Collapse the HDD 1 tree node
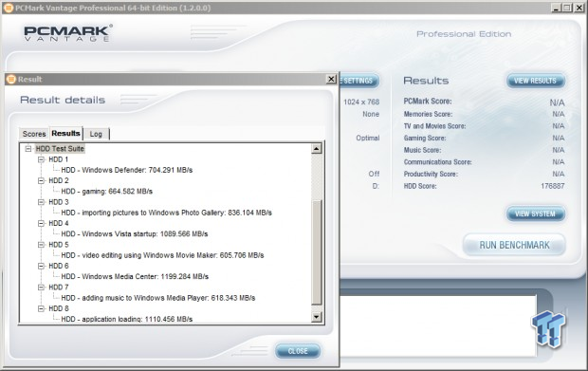The width and height of the screenshot is (588, 371). 41,159
